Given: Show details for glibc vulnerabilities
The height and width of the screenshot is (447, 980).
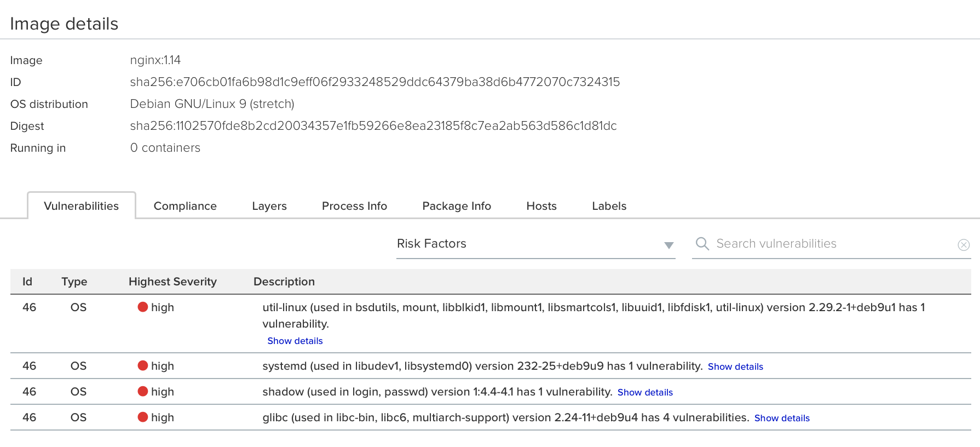Looking at the screenshot, I should pyautogui.click(x=782, y=418).
